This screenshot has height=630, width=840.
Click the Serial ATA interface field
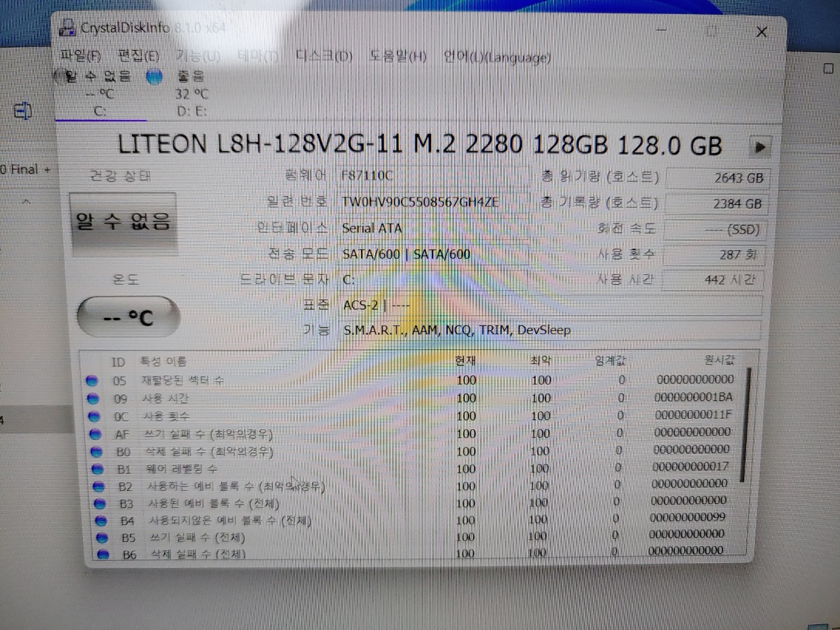433,228
